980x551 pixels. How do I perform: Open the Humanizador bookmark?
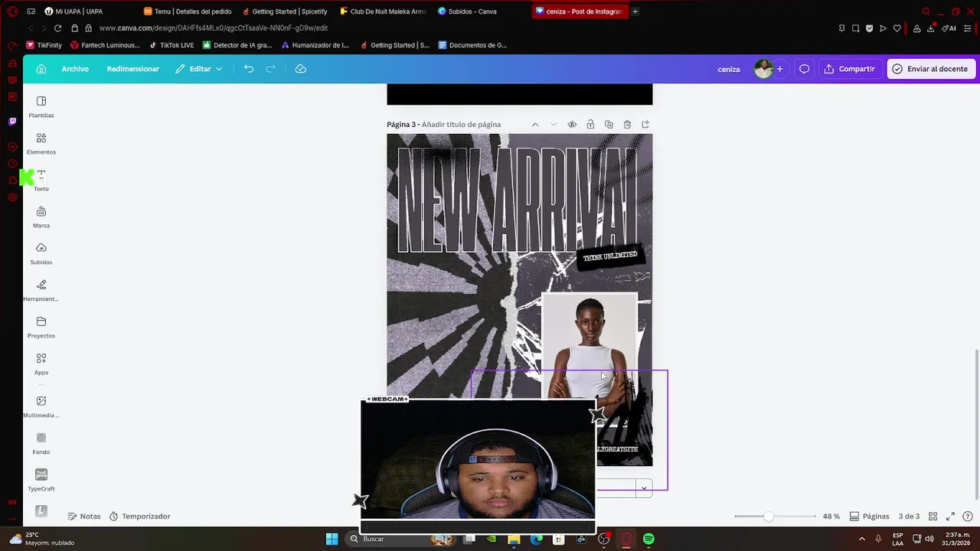315,45
